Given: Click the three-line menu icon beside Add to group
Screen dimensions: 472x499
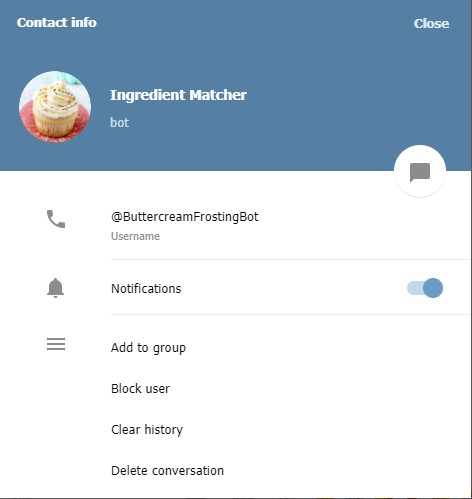Looking at the screenshot, I should (x=56, y=344).
